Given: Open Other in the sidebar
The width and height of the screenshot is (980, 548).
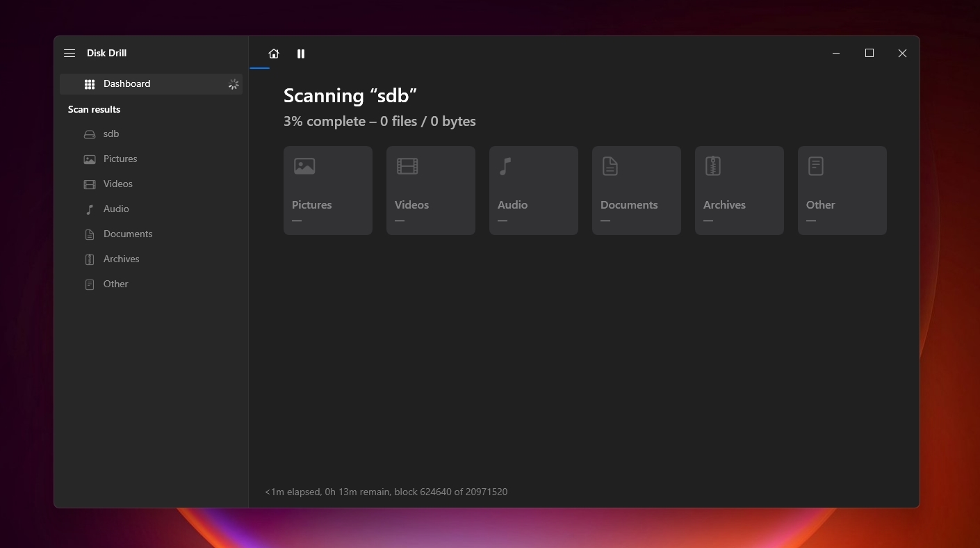Looking at the screenshot, I should [x=151, y=284].
